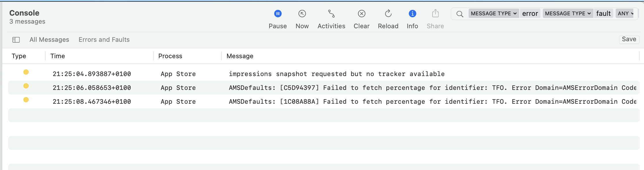Save the current search filter

tap(629, 39)
